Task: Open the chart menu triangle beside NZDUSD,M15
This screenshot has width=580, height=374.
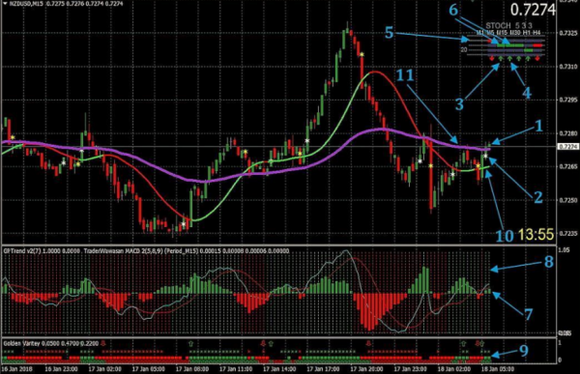Action: (x=4, y=3)
